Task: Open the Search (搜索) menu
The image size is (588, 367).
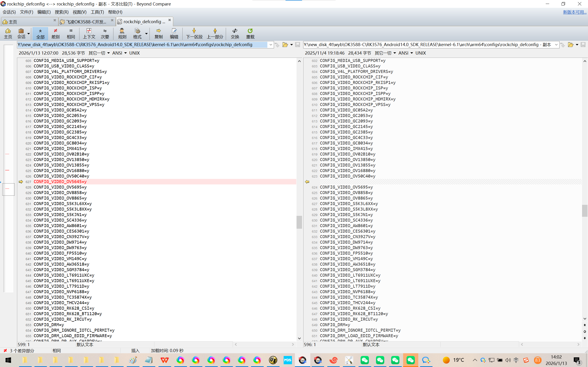Action: pos(62,12)
